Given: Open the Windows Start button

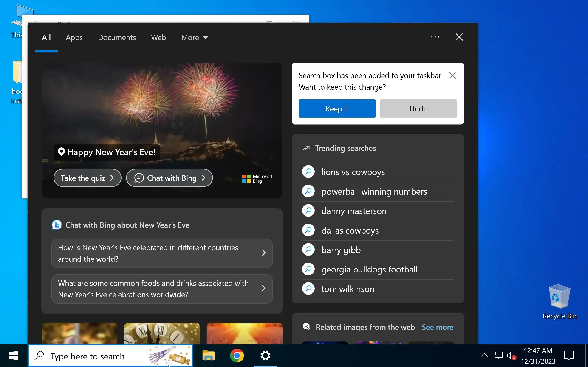Looking at the screenshot, I should pos(14,356).
